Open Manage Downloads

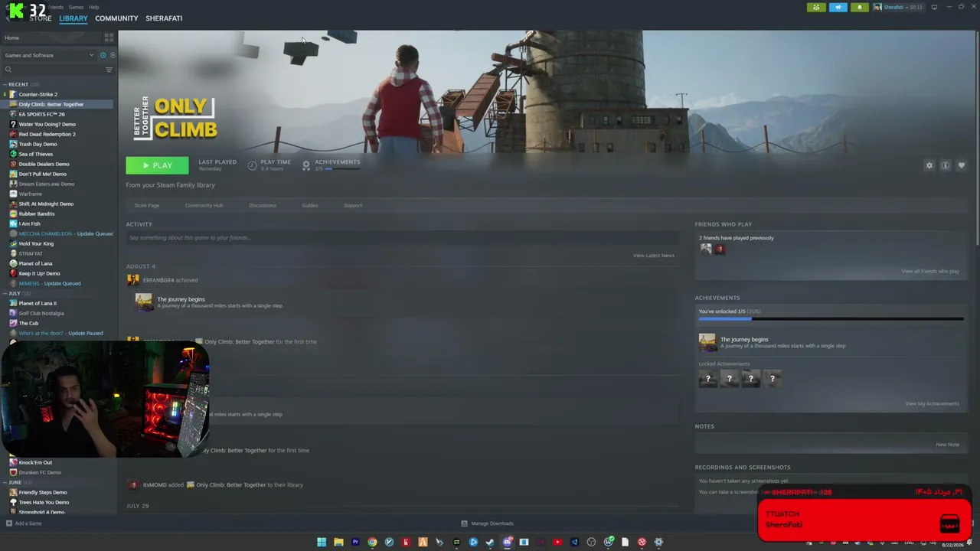pyautogui.click(x=487, y=523)
